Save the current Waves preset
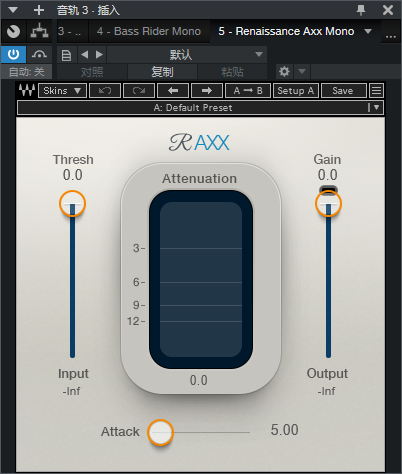Viewport: 402px width, 474px height. click(343, 91)
